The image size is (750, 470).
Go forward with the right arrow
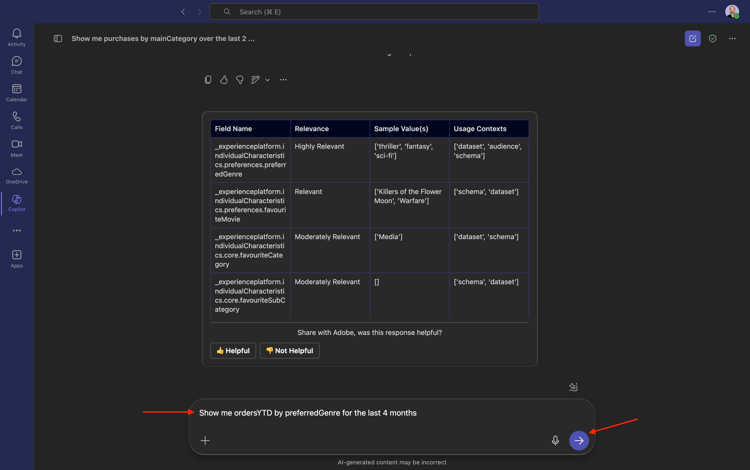[x=199, y=11]
